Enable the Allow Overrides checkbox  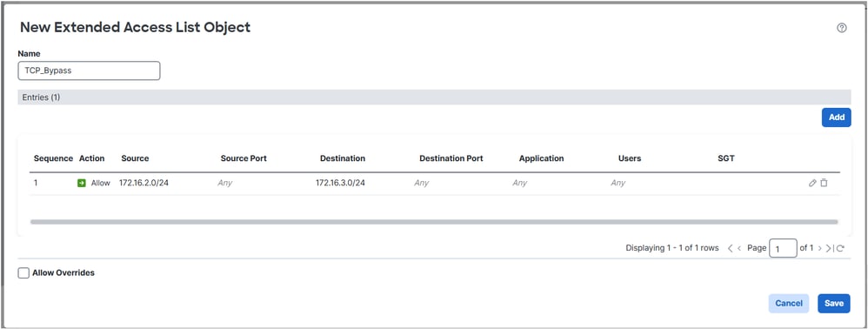point(23,273)
